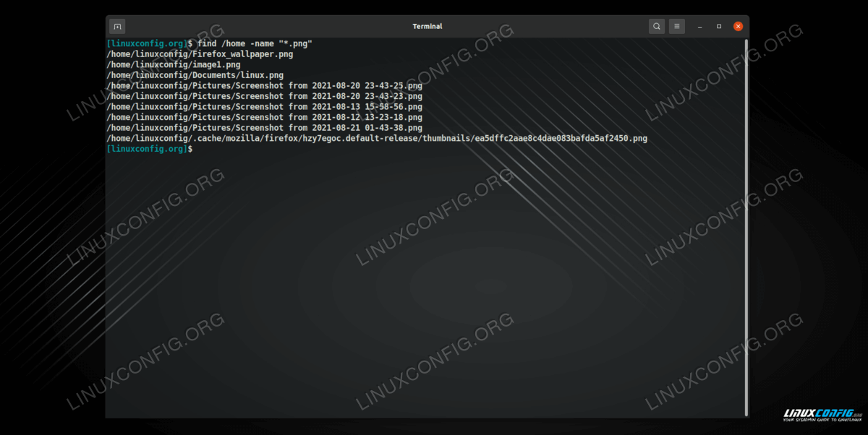Open a new terminal tab
This screenshot has height=435, width=868.
point(117,26)
